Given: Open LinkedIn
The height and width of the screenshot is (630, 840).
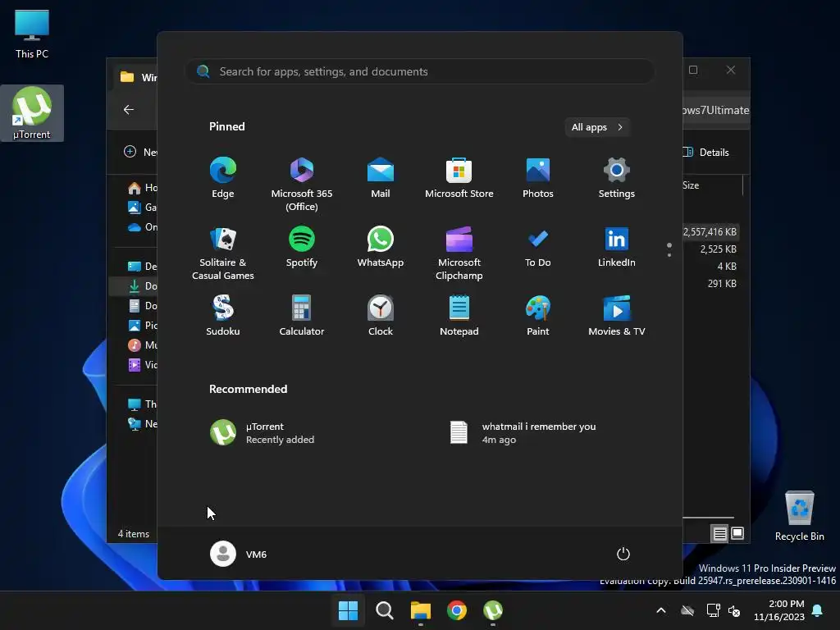Looking at the screenshot, I should pyautogui.click(x=617, y=247).
